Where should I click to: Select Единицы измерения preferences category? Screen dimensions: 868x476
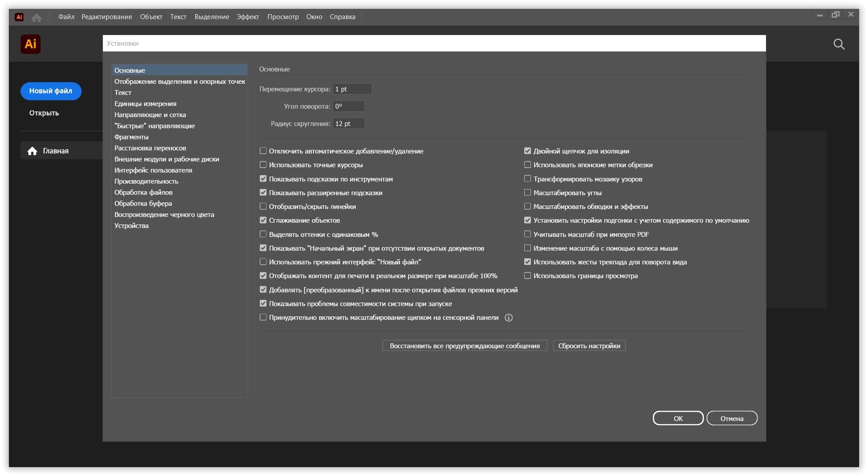coord(145,104)
